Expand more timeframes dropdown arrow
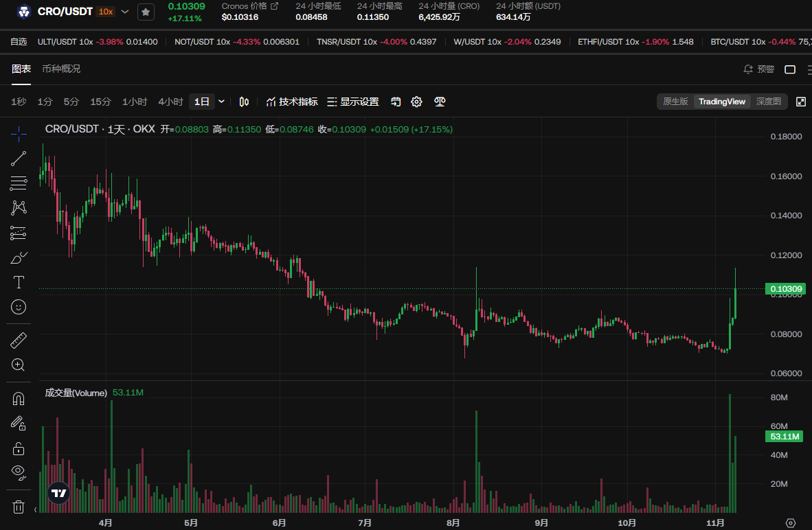 click(x=222, y=102)
